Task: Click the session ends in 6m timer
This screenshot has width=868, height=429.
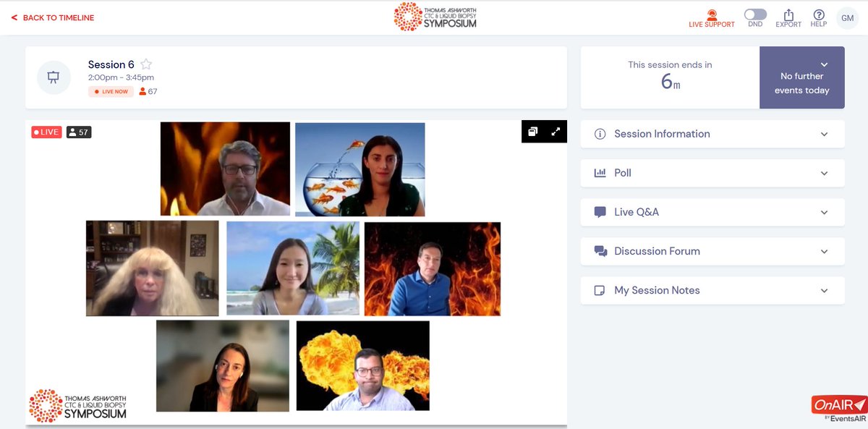Action: 670,77
